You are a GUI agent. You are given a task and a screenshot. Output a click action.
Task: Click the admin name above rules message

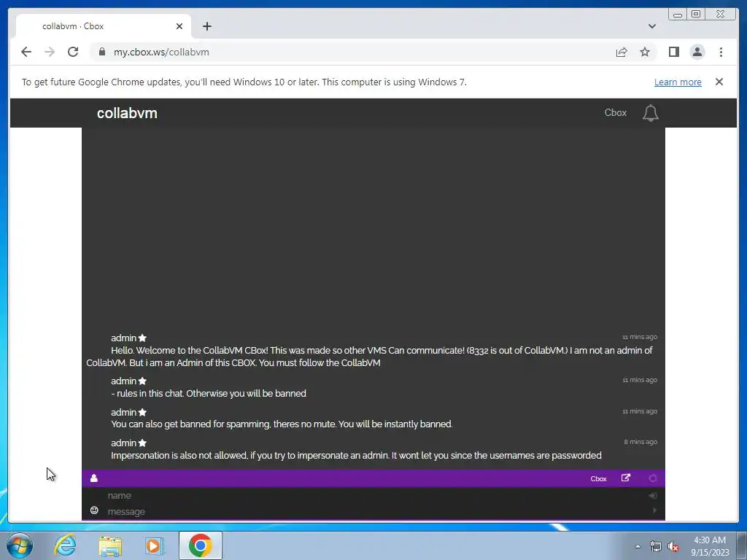pyautogui.click(x=123, y=381)
